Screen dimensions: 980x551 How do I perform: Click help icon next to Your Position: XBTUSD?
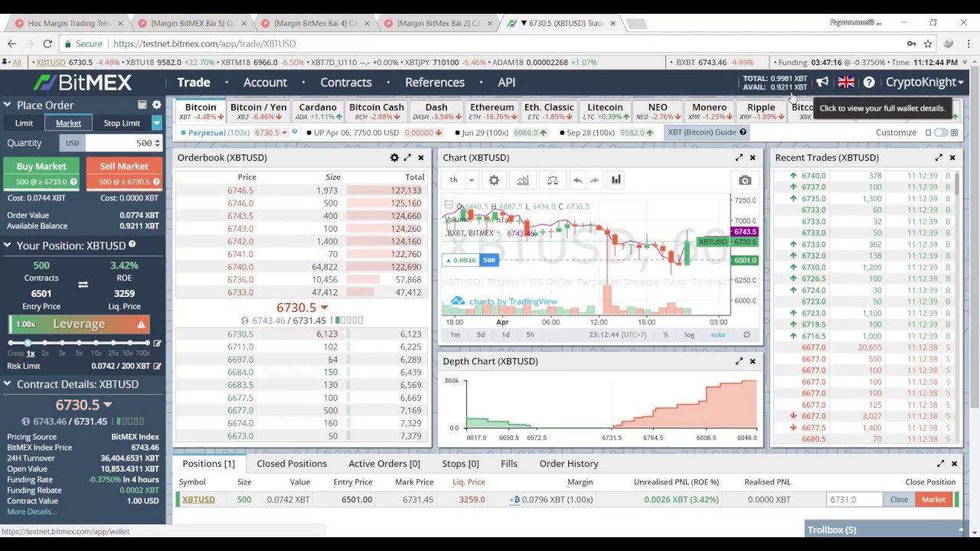[x=132, y=245]
